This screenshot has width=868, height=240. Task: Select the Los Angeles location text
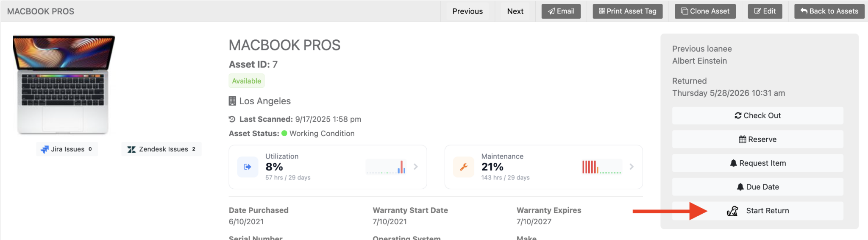tap(265, 101)
